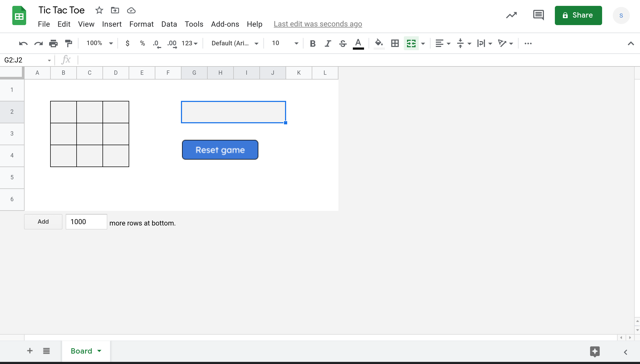Open text wrapping dropdown
The width and height of the screenshot is (640, 364).
[x=485, y=43]
